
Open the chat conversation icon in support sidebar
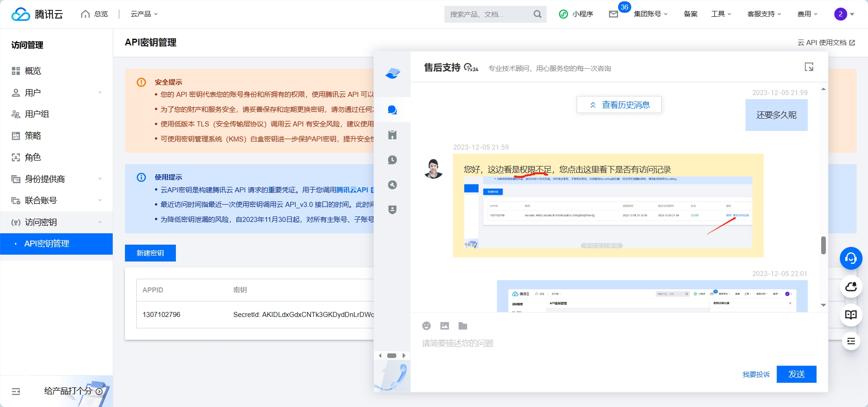pyautogui.click(x=392, y=110)
